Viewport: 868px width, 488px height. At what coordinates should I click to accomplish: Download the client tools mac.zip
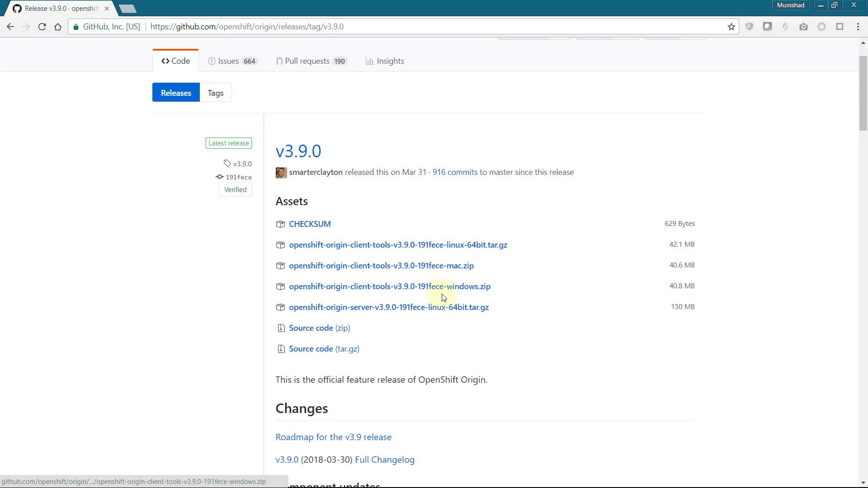[381, 266]
